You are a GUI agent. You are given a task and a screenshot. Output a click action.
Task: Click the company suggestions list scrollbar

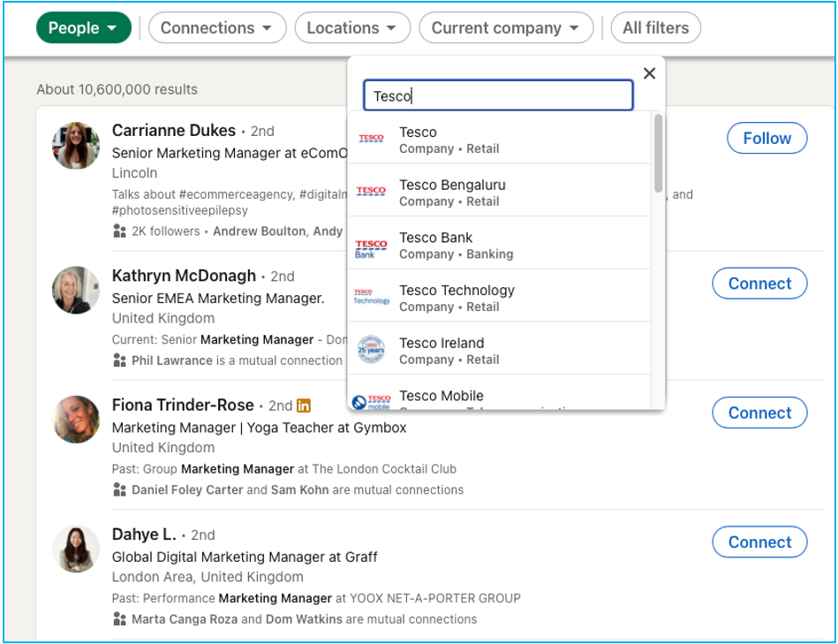point(659,153)
